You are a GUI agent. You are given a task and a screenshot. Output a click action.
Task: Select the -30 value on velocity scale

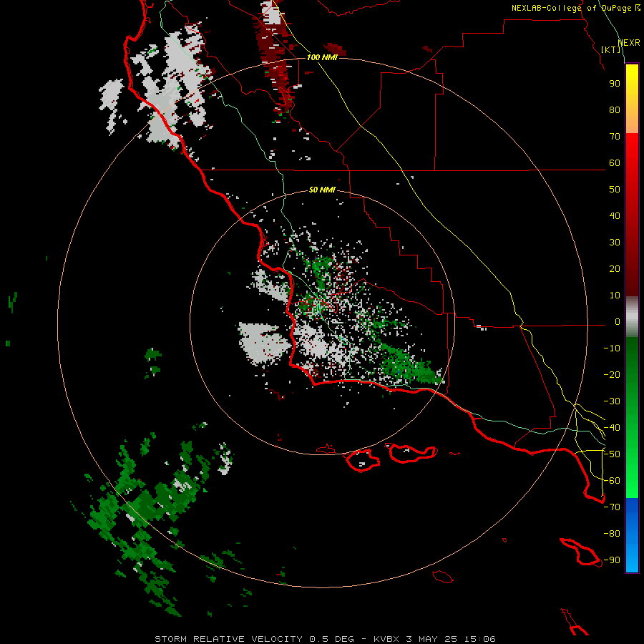612,401
